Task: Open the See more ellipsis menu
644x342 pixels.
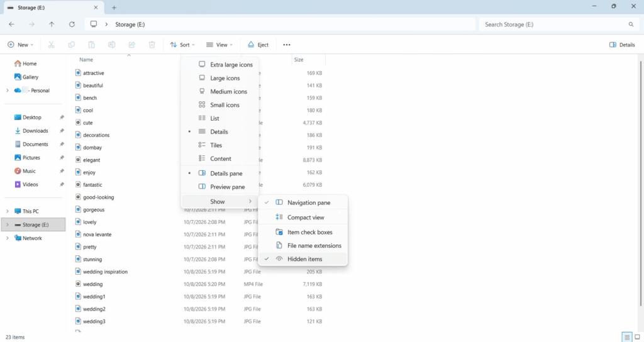Action: click(287, 45)
